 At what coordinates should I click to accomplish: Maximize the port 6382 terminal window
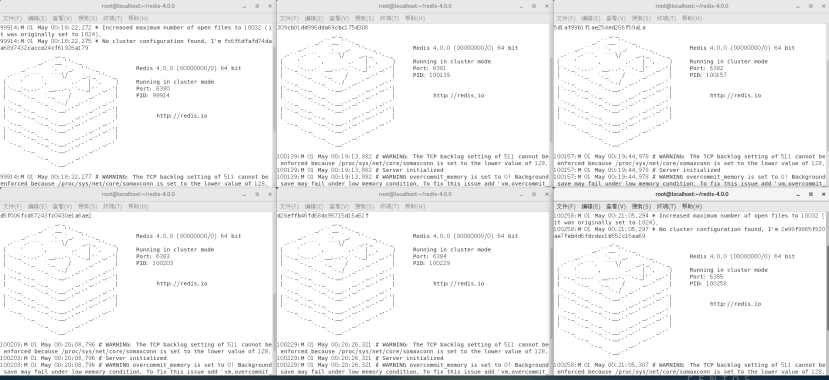[810, 6]
